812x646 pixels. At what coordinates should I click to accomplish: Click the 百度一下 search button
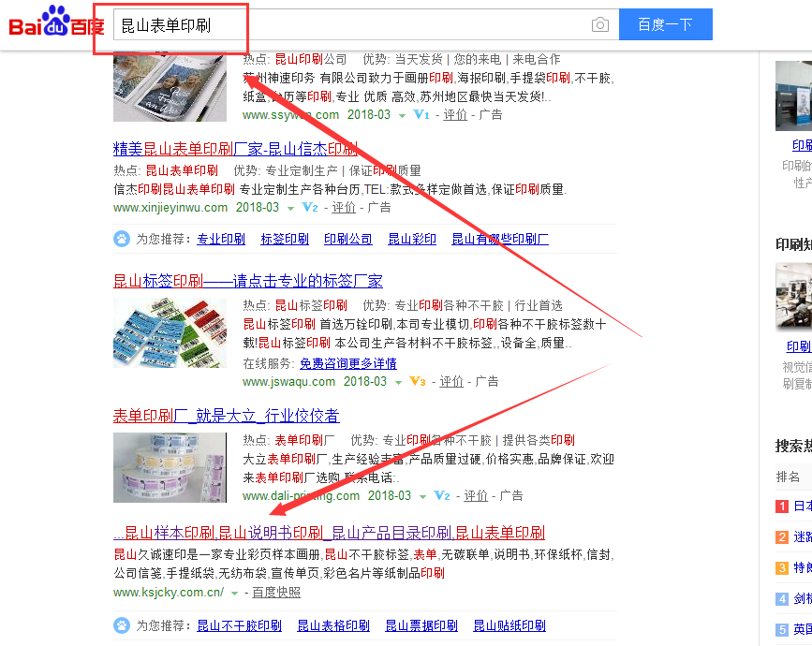(x=666, y=24)
